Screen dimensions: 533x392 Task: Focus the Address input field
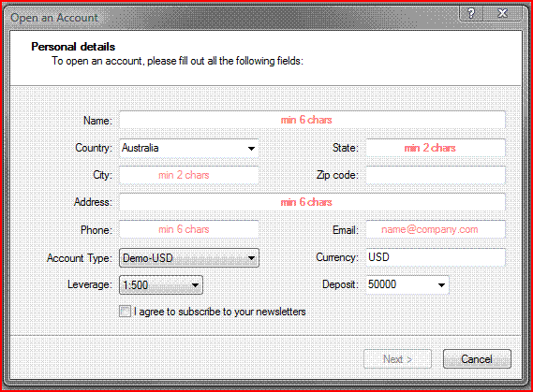[x=312, y=202]
